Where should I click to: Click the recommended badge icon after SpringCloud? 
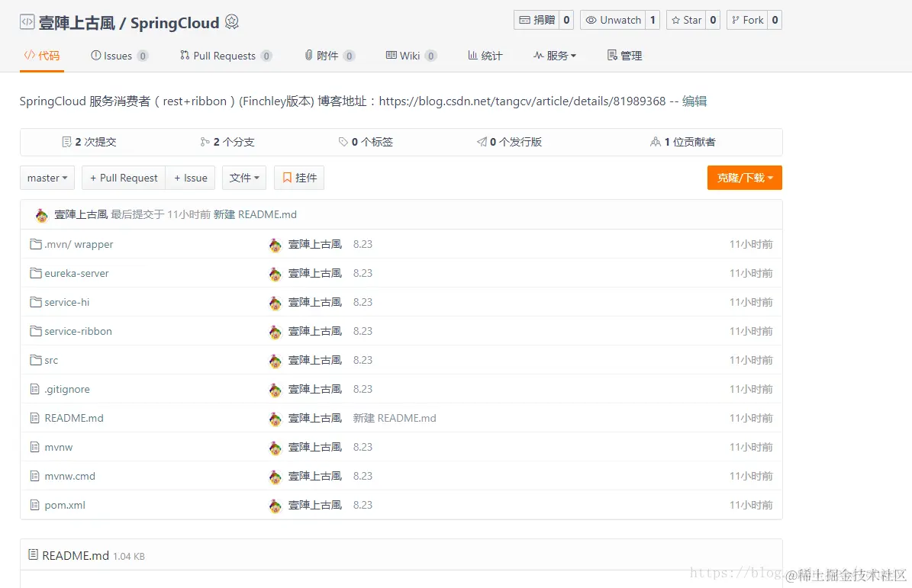click(231, 22)
